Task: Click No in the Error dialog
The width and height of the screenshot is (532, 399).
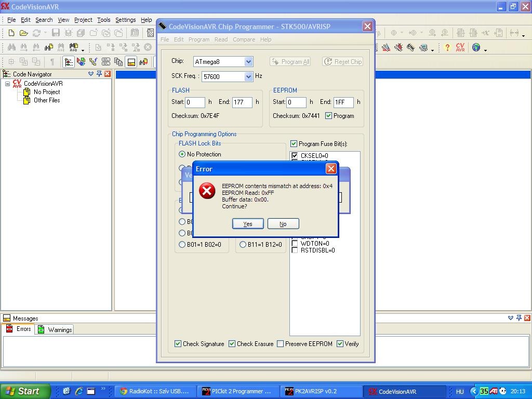Action: tap(283, 224)
